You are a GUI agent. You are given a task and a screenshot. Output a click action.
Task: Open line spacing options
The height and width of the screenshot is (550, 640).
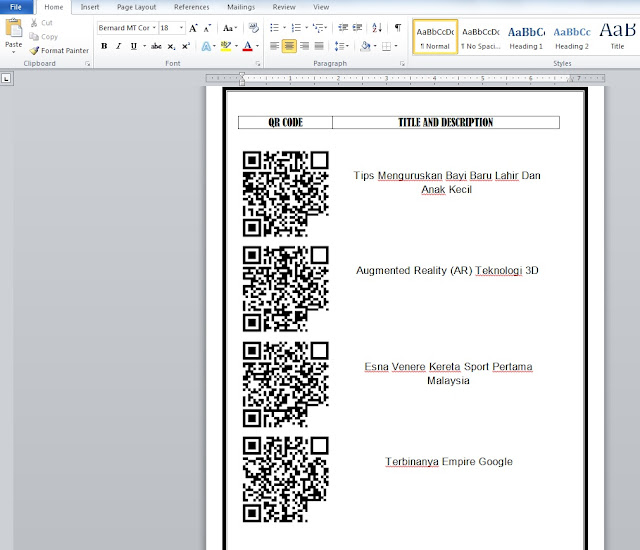[x=340, y=46]
